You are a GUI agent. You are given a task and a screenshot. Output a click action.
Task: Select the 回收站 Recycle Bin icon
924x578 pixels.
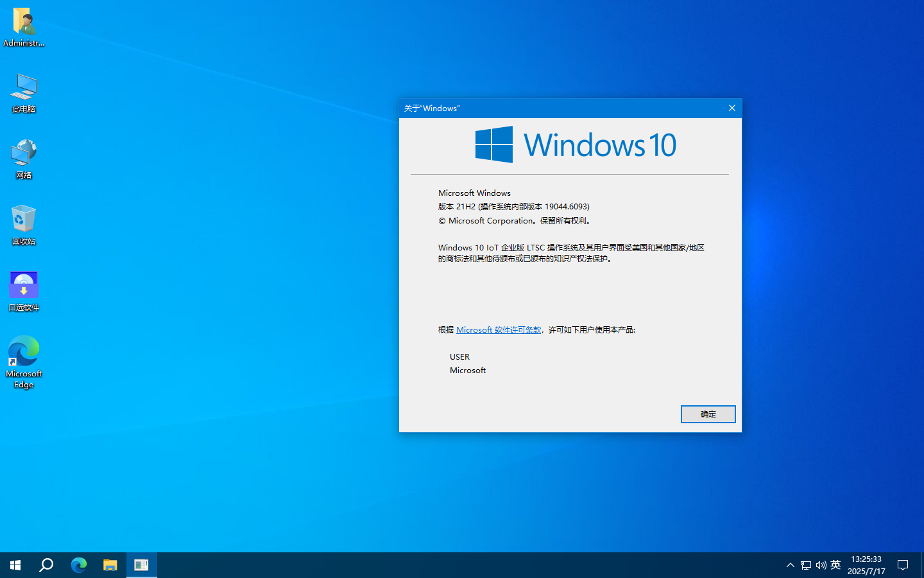[x=24, y=225]
